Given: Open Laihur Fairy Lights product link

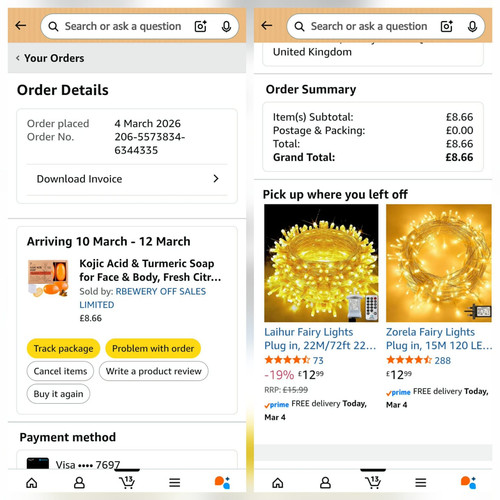Looking at the screenshot, I should tap(320, 339).
